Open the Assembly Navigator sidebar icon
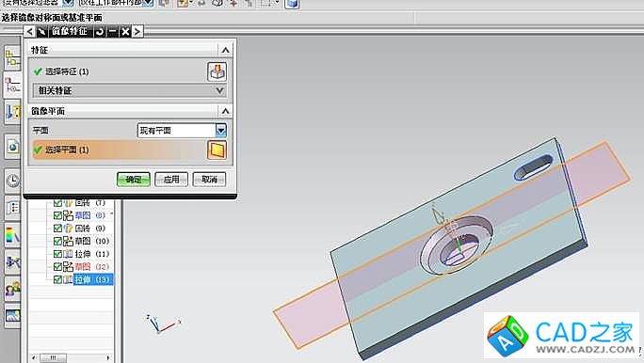Viewport: 644px width, 363px height. [12, 57]
